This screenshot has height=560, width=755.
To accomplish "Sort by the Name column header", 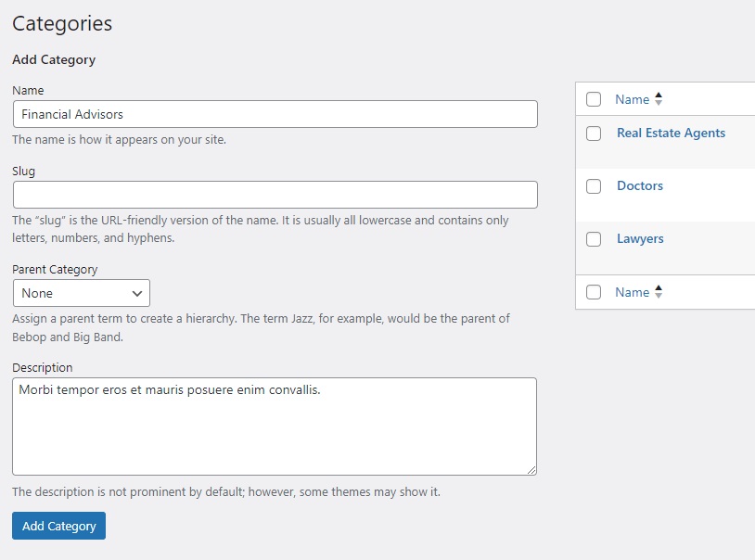I will click(632, 99).
